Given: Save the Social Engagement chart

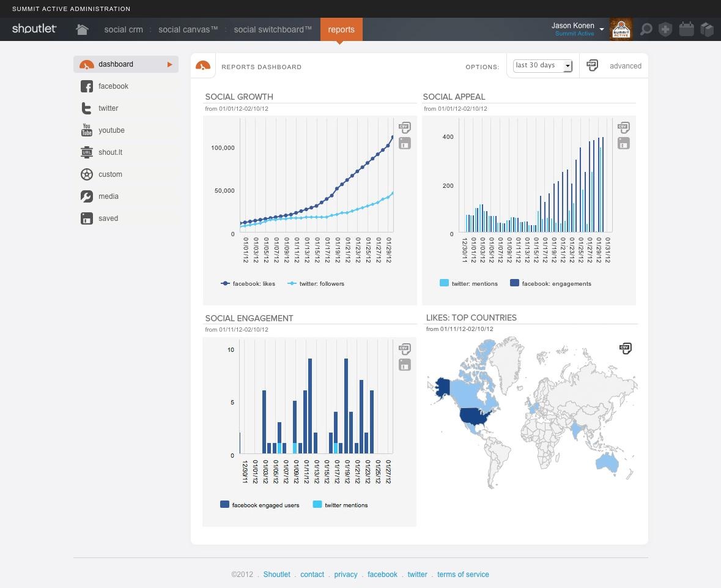Looking at the screenshot, I should point(405,365).
